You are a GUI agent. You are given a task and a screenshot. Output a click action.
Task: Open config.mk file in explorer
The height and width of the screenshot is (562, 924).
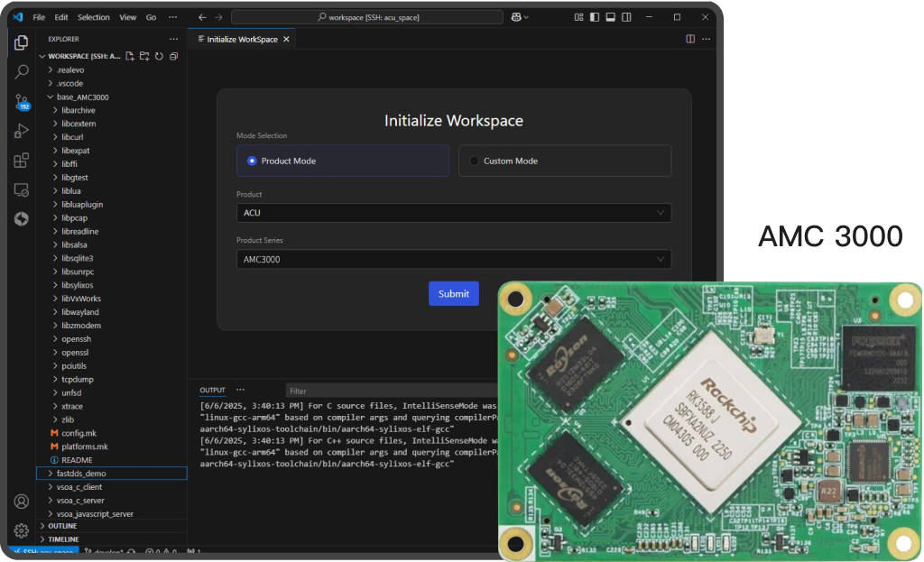79,433
